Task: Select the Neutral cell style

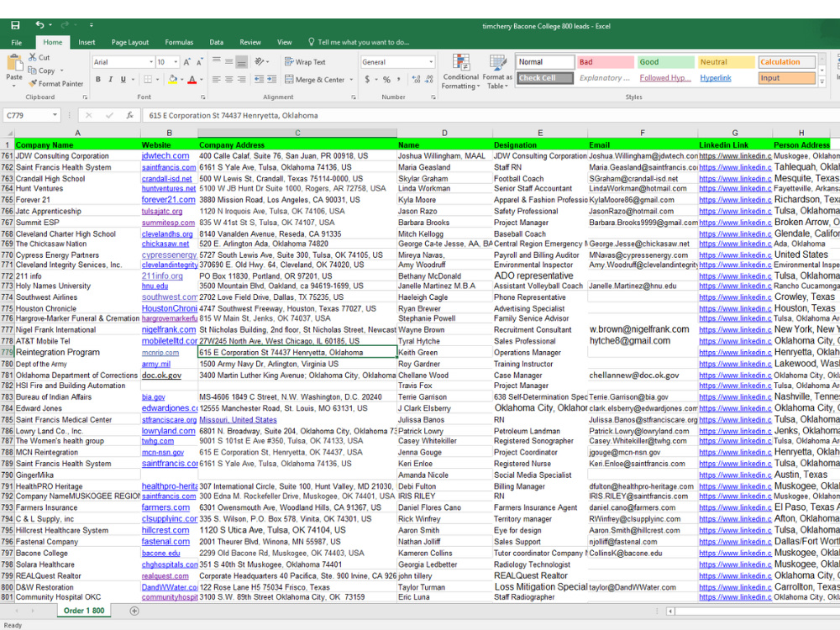Action: tap(727, 61)
